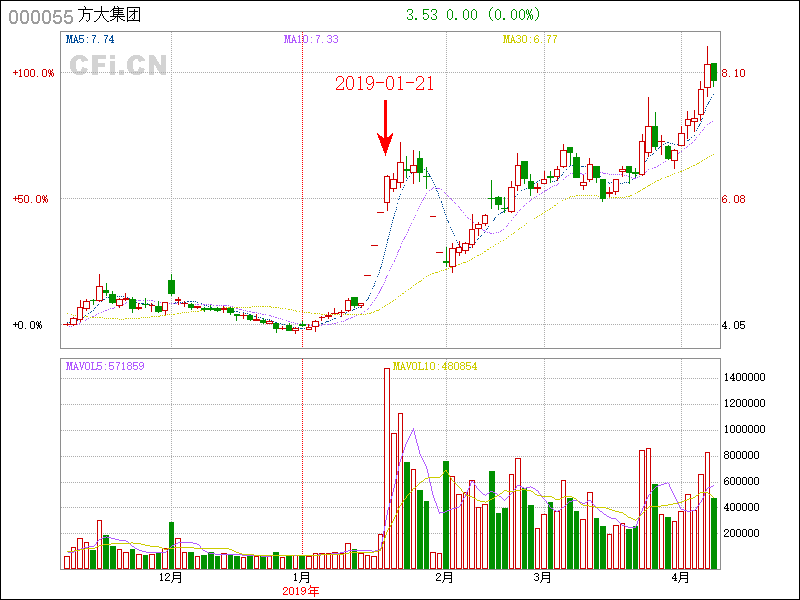Click the last green candlestick near 8.10
The height and width of the screenshot is (600, 800).
click(714, 73)
